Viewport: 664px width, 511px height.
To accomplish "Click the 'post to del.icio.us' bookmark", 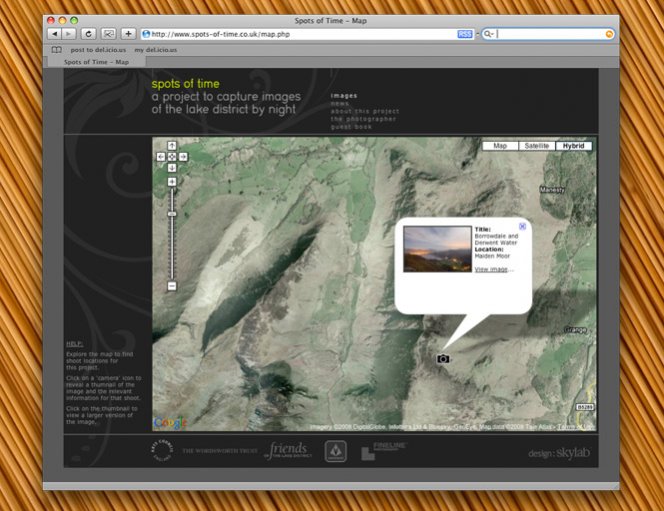I will (96, 49).
